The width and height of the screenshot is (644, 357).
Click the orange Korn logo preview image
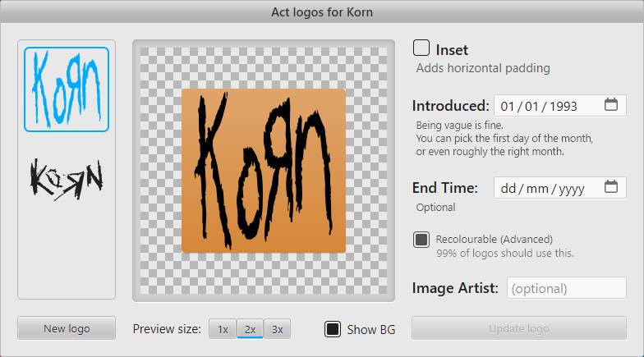pyautogui.click(x=264, y=171)
